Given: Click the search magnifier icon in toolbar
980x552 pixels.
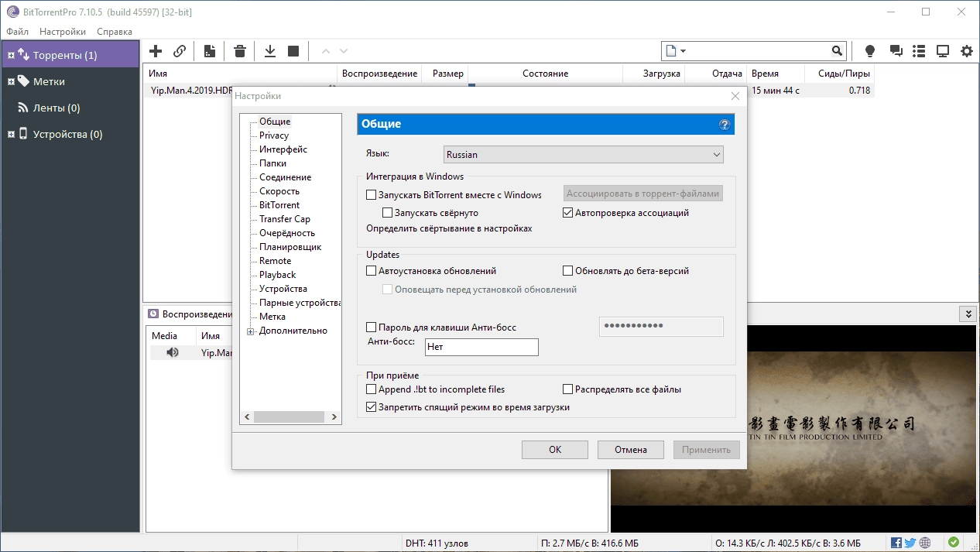Looking at the screenshot, I should click(x=837, y=51).
